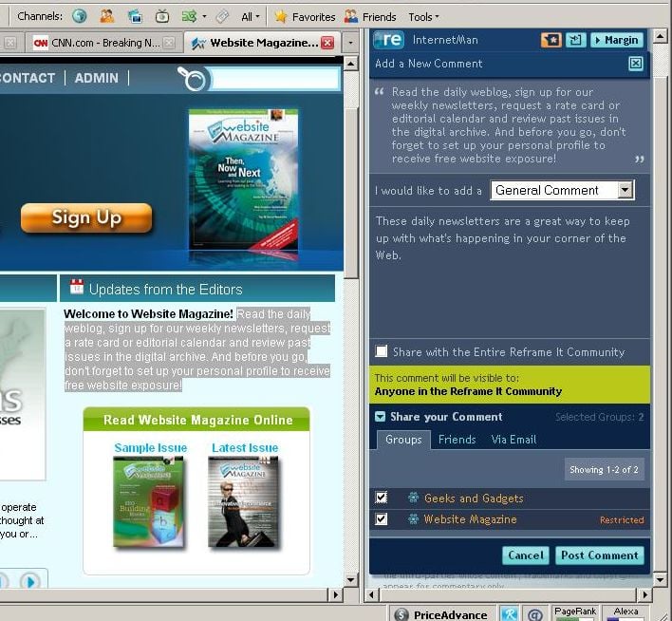Click into the comment text area
This screenshot has height=621, width=672.
click(510, 273)
